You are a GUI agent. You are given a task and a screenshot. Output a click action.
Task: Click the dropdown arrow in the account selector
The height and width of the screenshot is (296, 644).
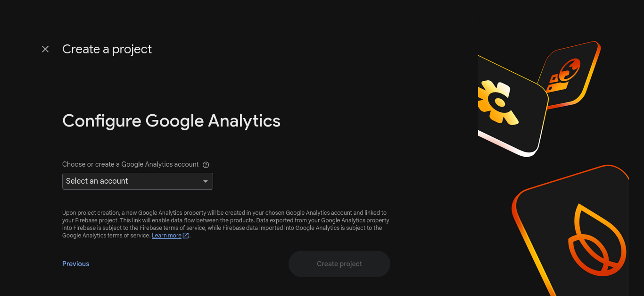click(206, 181)
